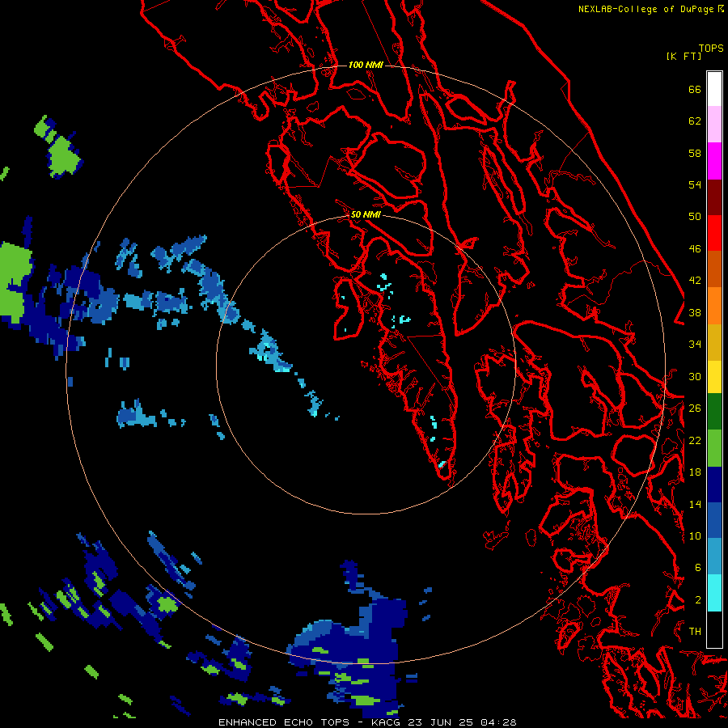728x728 pixels.
Task: Click the '23 JUN 25' date text
Action: pos(440,722)
